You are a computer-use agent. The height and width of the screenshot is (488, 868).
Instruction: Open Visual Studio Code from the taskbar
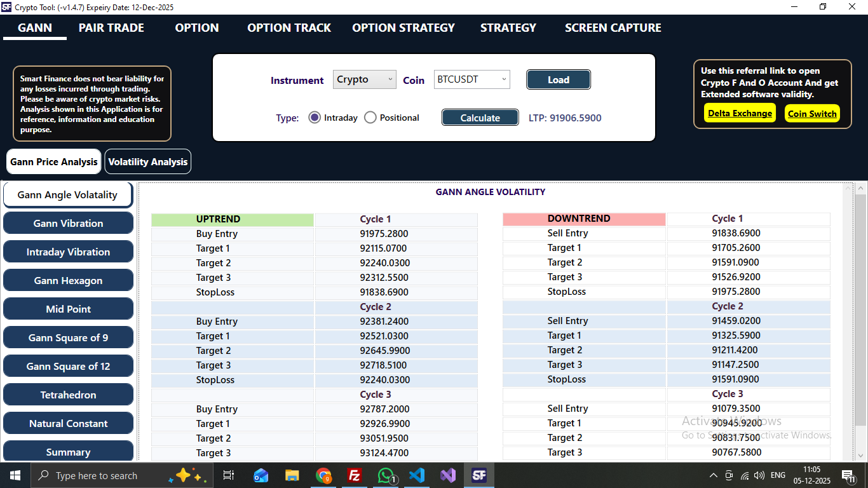pos(417,475)
